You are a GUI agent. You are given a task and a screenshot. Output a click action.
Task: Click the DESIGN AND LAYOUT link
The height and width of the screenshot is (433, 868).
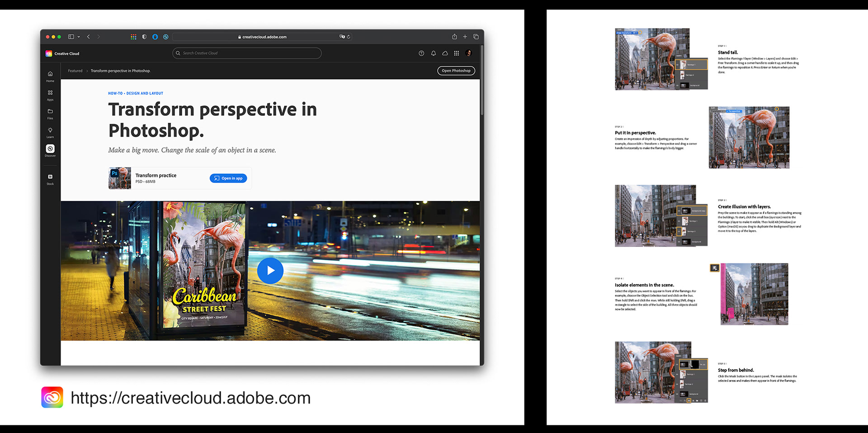tap(145, 93)
